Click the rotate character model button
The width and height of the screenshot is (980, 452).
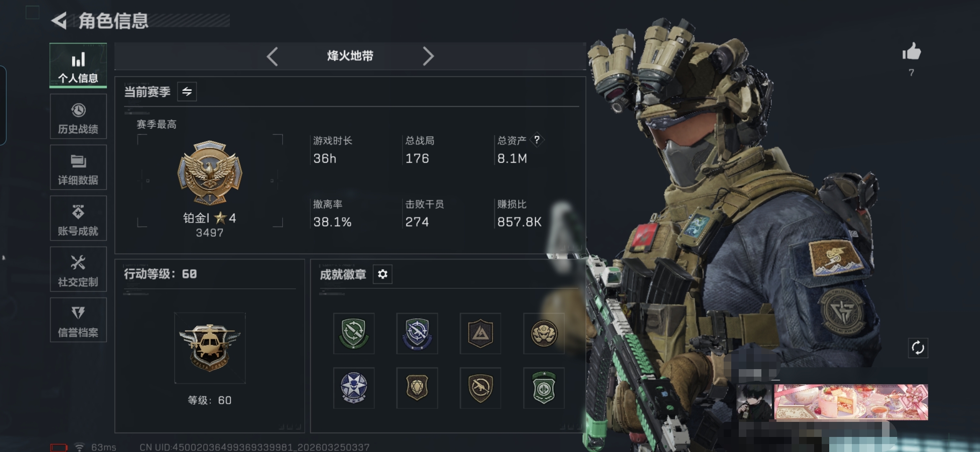coord(918,348)
